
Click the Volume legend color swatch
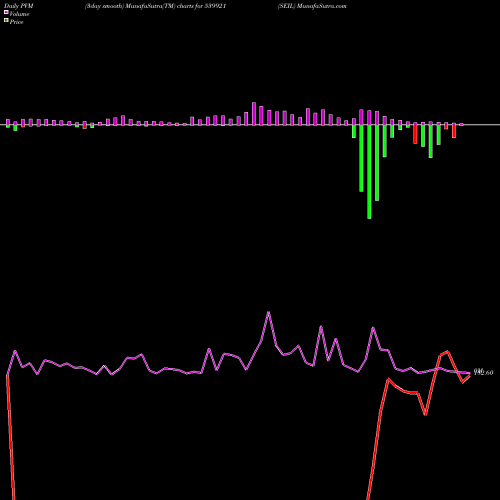pos(6,12)
